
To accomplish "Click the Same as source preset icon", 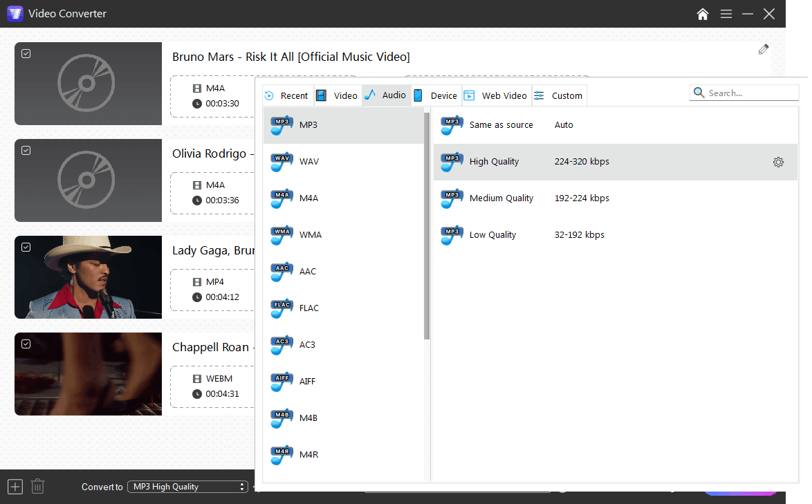I will [452, 125].
